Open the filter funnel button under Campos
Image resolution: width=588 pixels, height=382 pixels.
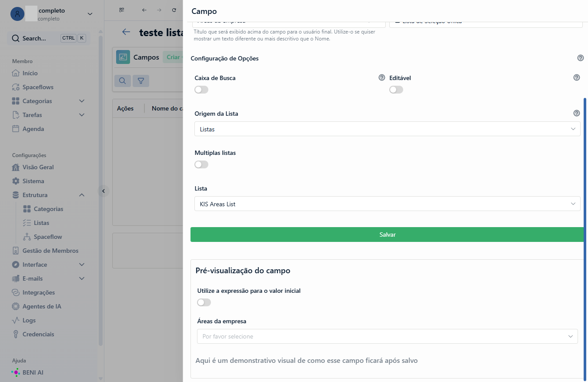coord(141,80)
